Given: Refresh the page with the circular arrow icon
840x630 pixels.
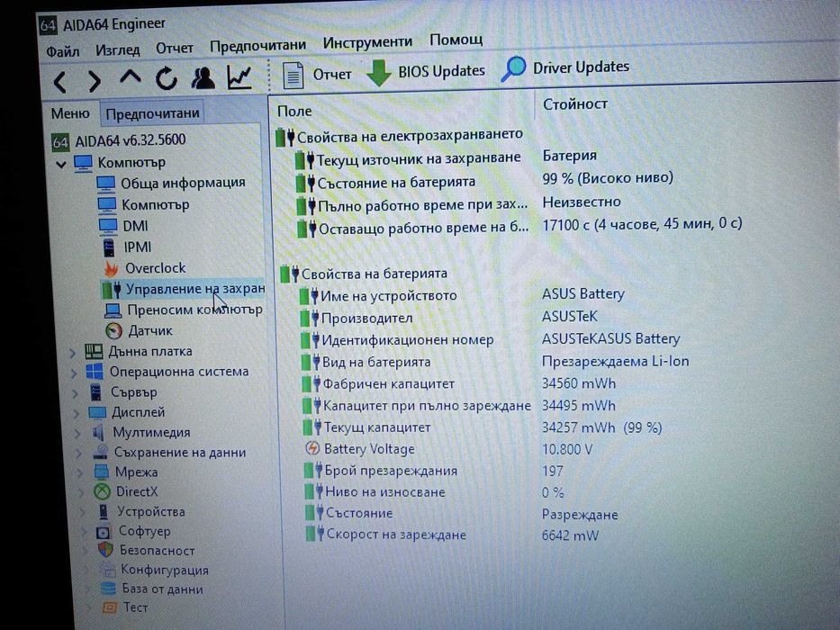Looking at the screenshot, I should (167, 78).
